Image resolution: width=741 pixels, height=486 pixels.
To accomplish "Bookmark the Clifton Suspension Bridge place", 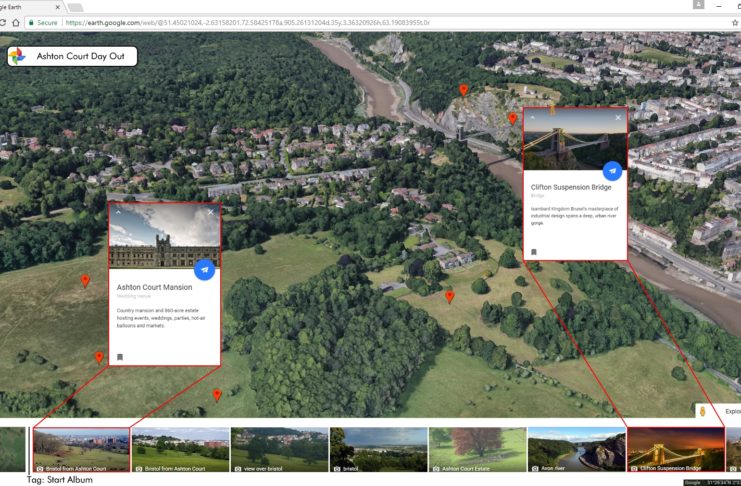I will [x=534, y=252].
